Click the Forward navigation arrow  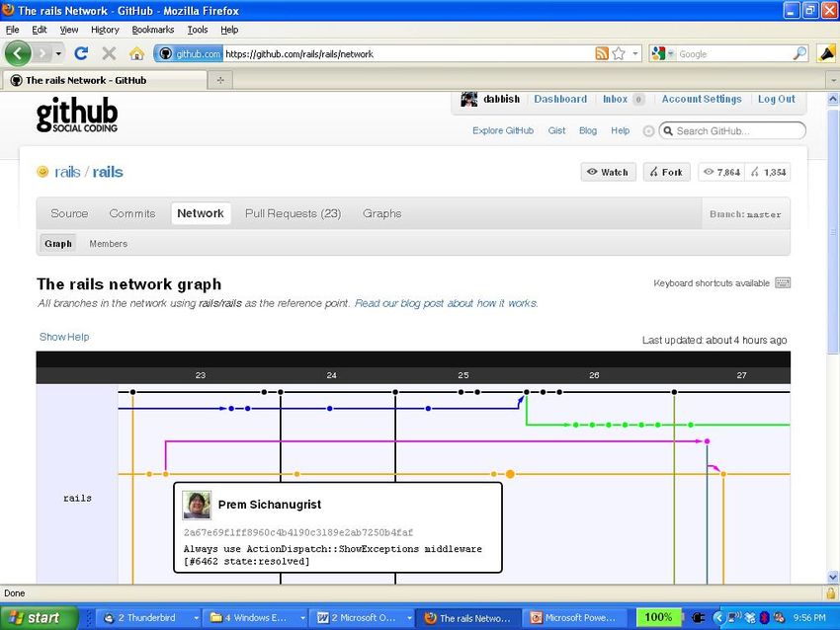click(42, 53)
